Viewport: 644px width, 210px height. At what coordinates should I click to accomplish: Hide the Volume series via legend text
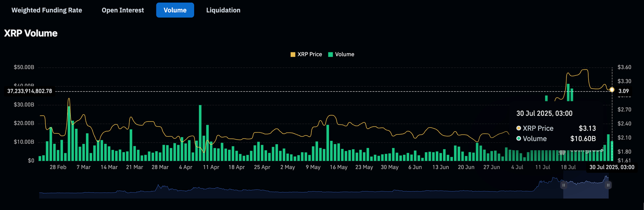point(345,54)
